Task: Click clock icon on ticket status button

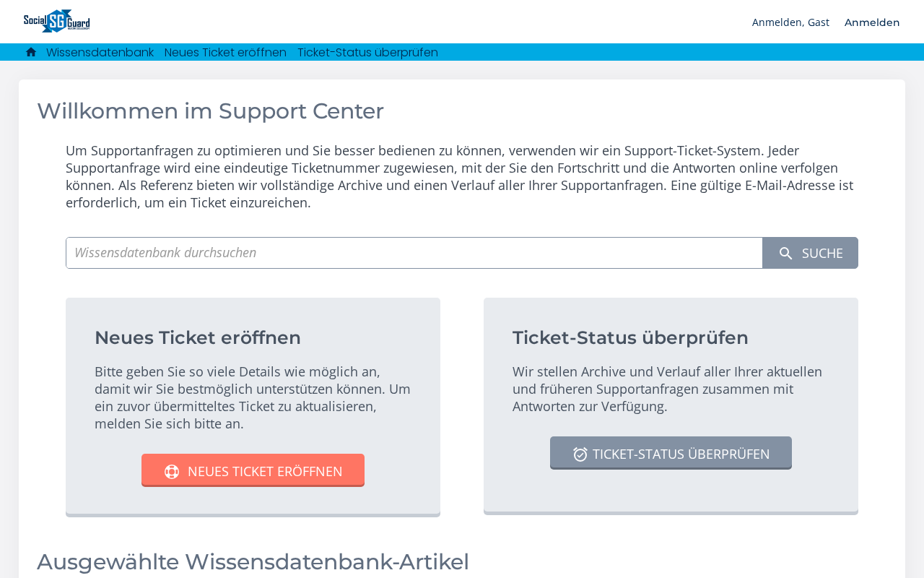Action: tap(580, 454)
